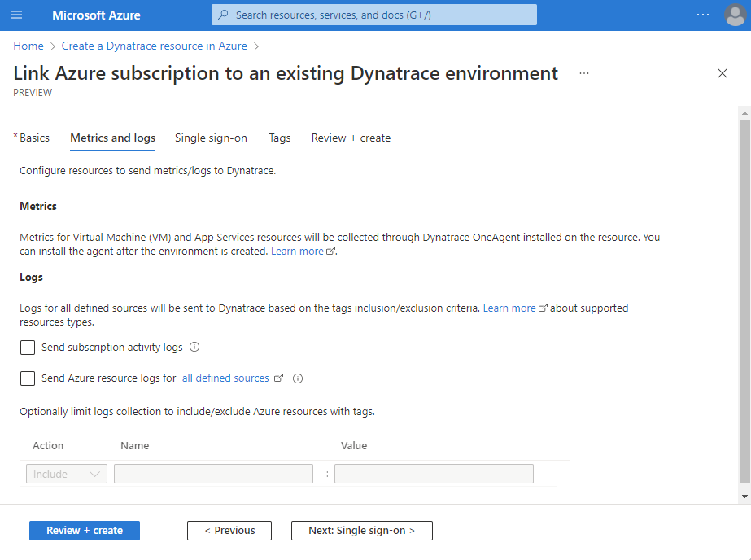Enable Send subscription activity logs
This screenshot has height=560, width=751.
pyautogui.click(x=28, y=348)
